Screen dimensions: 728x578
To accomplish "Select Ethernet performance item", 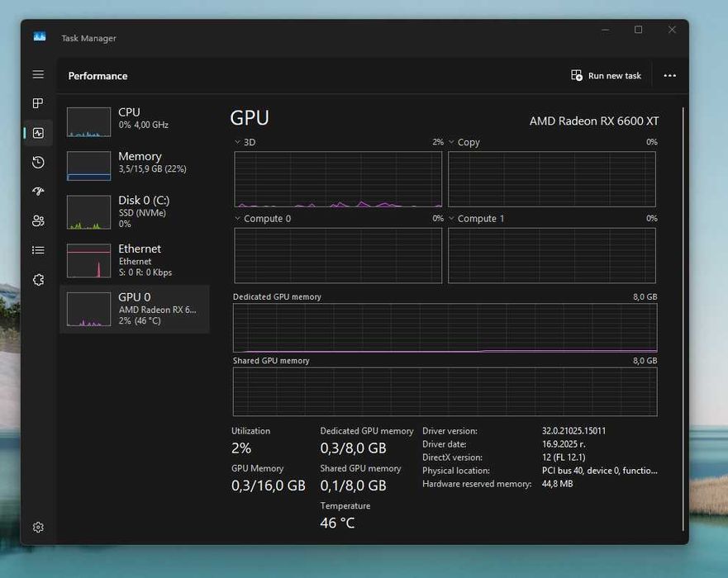I will (x=135, y=260).
